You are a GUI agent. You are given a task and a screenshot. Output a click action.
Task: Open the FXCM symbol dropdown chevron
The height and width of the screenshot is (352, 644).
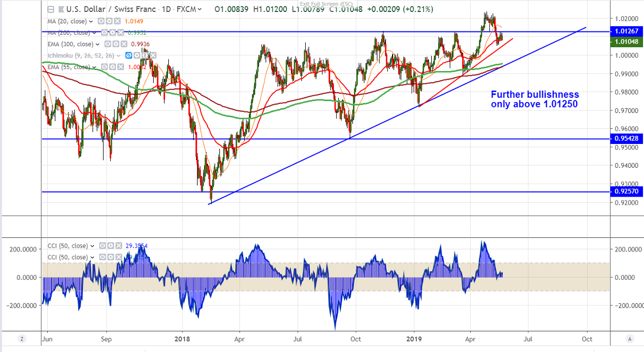[x=200, y=9]
